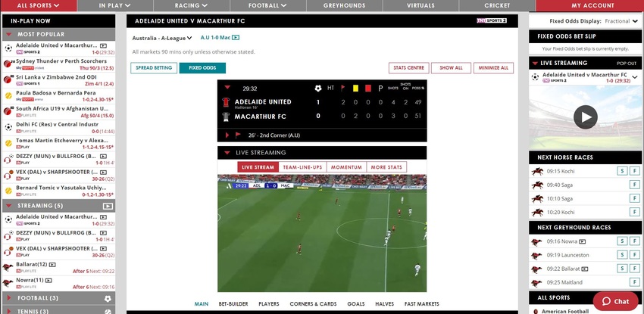Screen dimensions: 644x314
Task: Open the Players markets tab
Action: pos(269,304)
